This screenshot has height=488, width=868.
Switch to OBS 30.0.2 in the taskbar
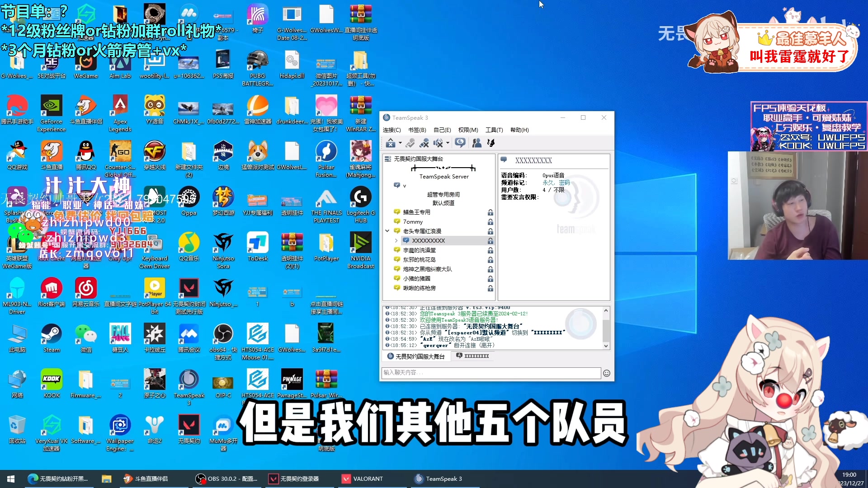coord(226,479)
